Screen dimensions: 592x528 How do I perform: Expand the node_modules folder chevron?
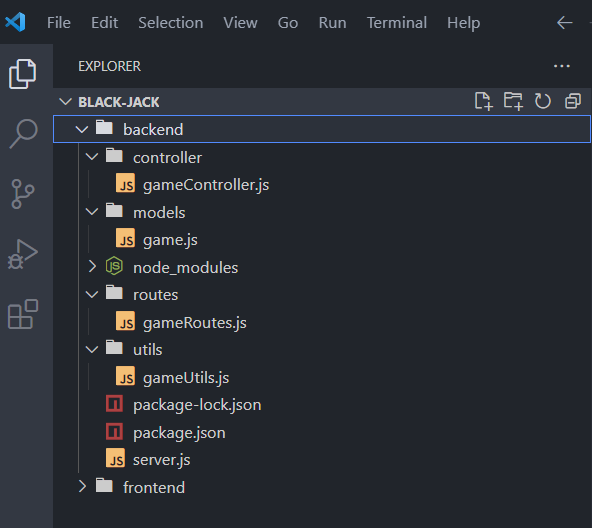pyautogui.click(x=92, y=266)
